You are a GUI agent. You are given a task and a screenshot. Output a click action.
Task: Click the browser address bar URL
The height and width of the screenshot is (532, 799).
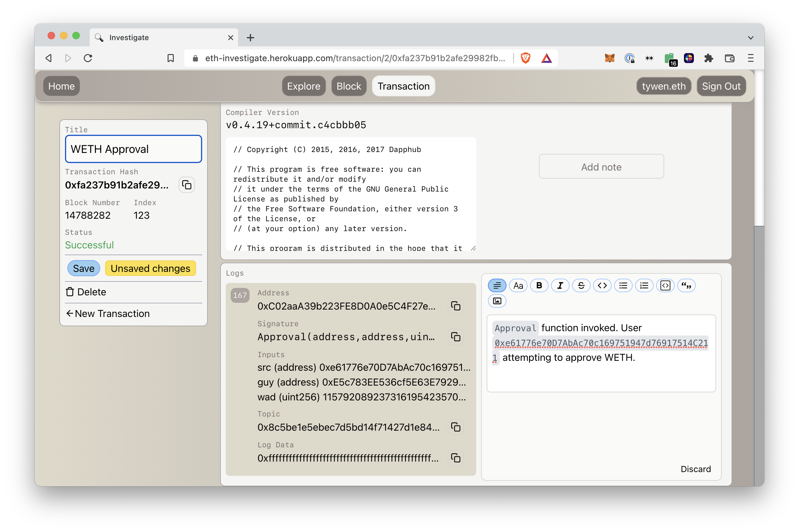pyautogui.click(x=355, y=58)
